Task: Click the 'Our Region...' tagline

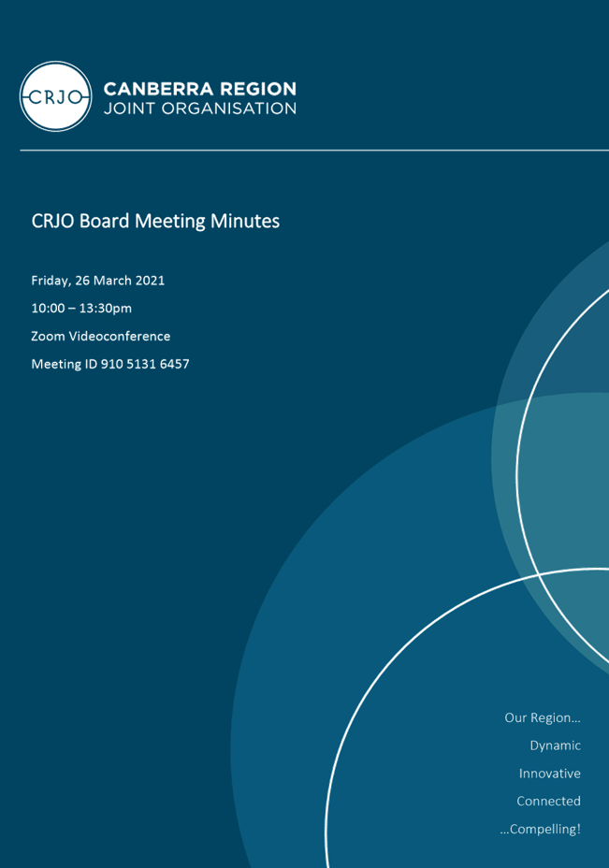Action: point(543,717)
